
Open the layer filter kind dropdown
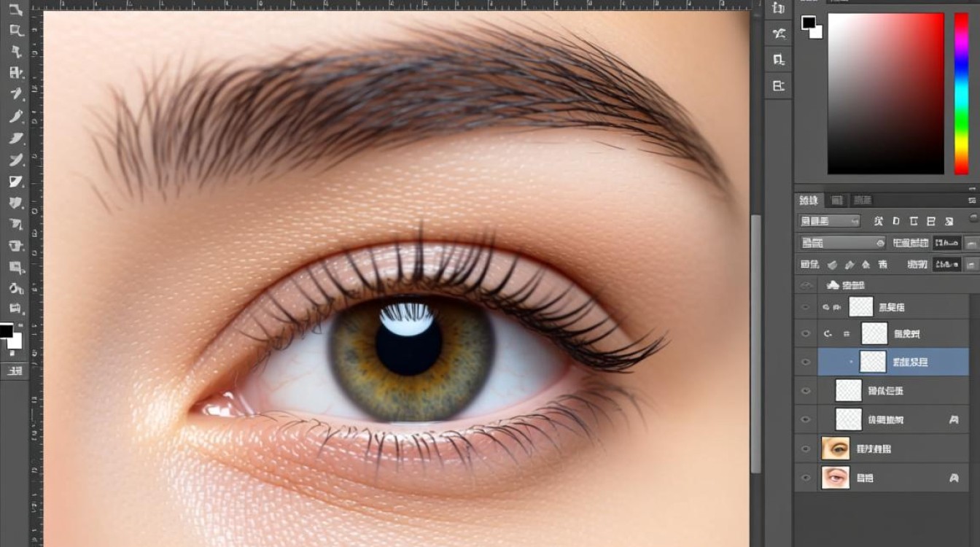coord(830,221)
